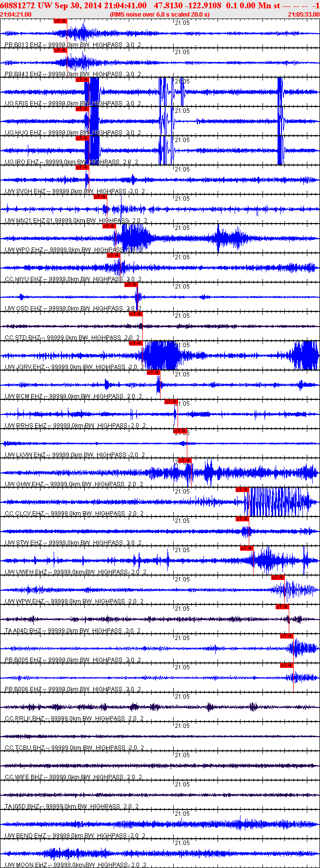Click the 'CC WIFE BHZ' station label

[24, 777]
